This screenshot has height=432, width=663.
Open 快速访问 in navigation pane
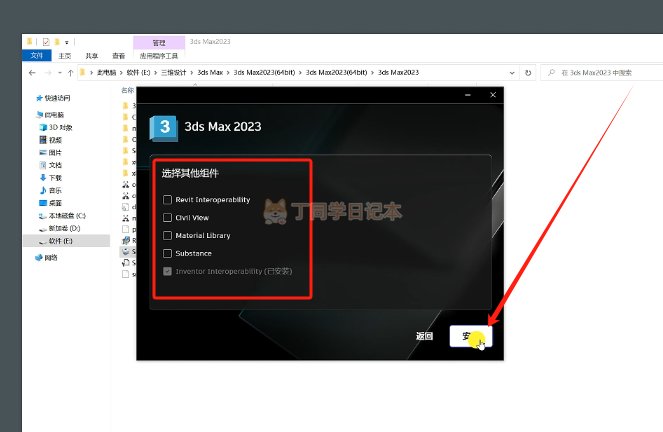[x=53, y=98]
